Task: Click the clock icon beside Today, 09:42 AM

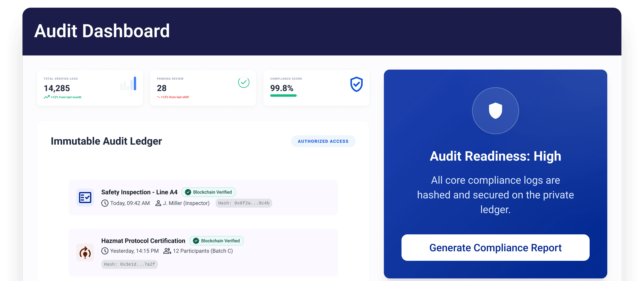Action: (105, 203)
